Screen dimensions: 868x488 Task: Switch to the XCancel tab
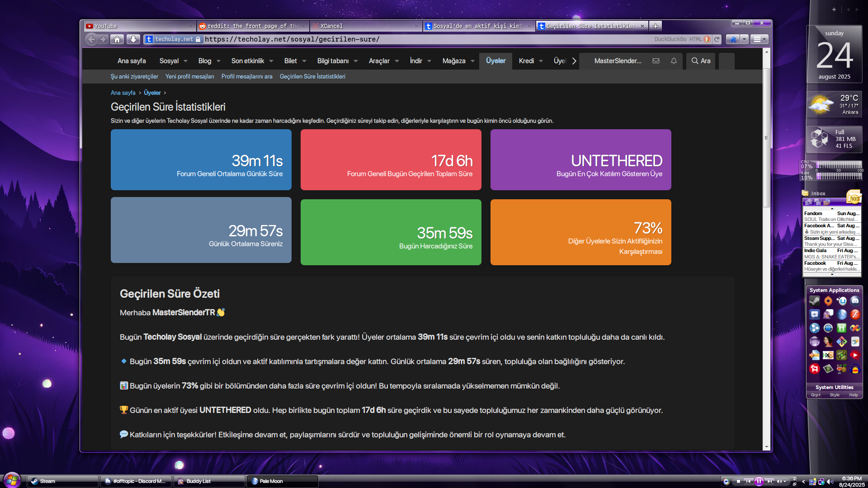click(x=366, y=26)
